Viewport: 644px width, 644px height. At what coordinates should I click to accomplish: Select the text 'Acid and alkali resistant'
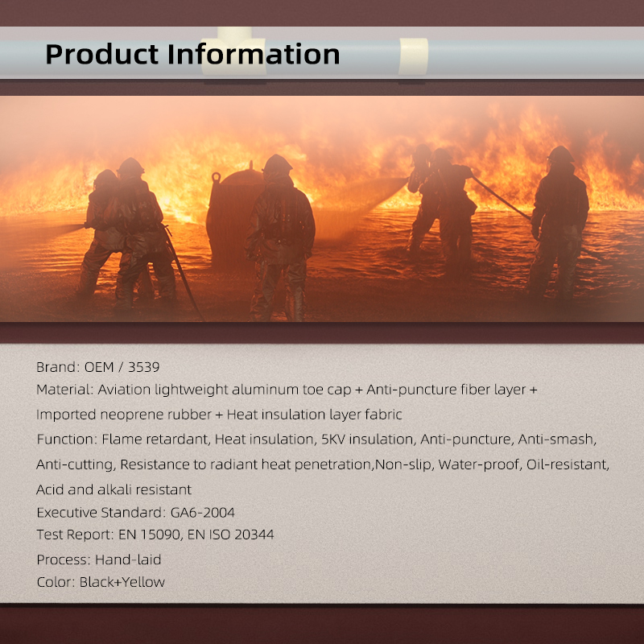114,489
